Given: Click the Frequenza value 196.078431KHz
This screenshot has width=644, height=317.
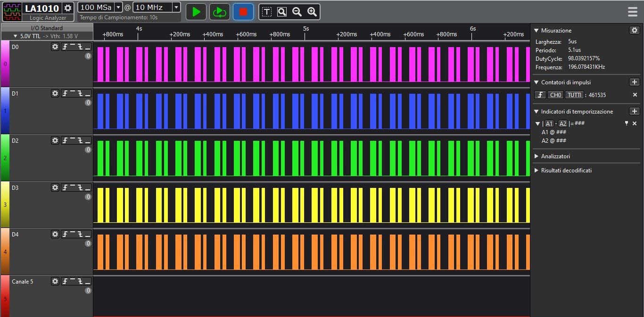Looking at the screenshot, I should (586, 67).
